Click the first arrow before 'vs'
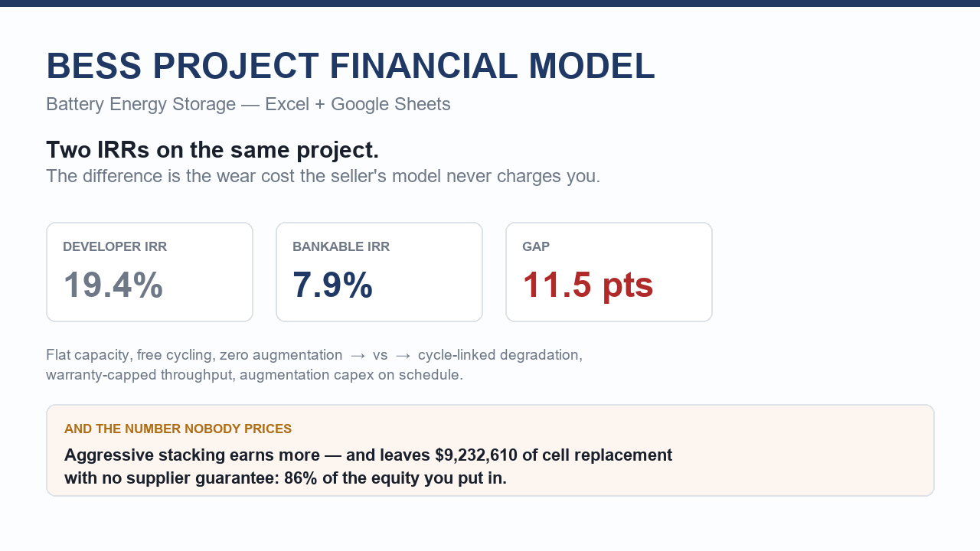The image size is (980, 551). pyautogui.click(x=358, y=355)
